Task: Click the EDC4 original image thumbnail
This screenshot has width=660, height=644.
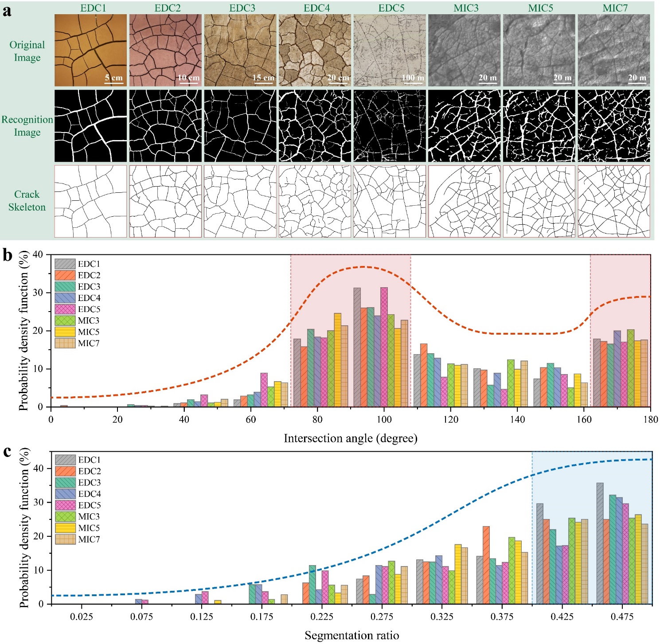Action: point(315,50)
